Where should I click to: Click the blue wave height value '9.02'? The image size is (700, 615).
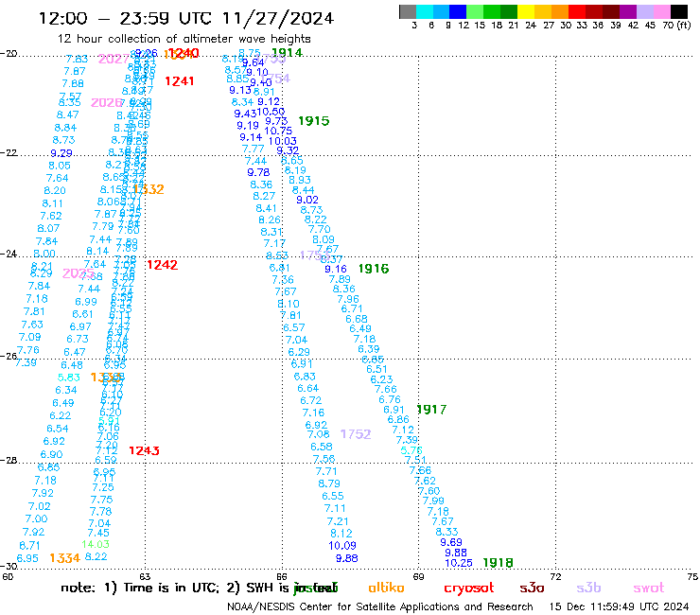click(307, 200)
